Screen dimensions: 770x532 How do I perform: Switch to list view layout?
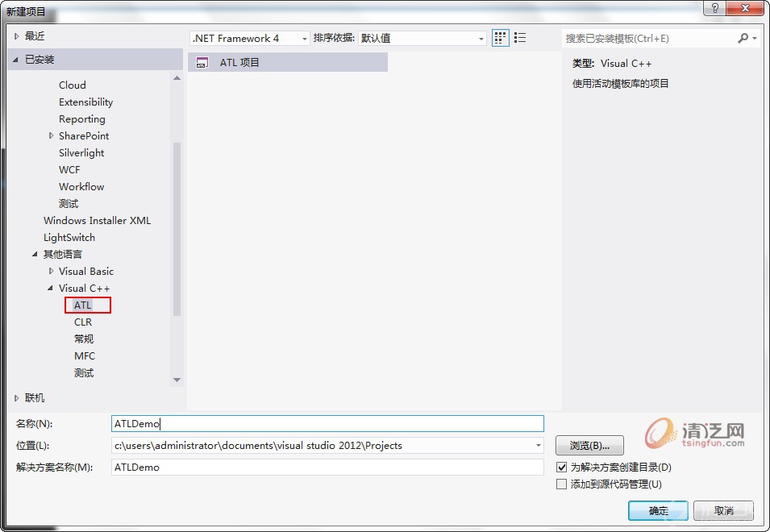(x=520, y=38)
